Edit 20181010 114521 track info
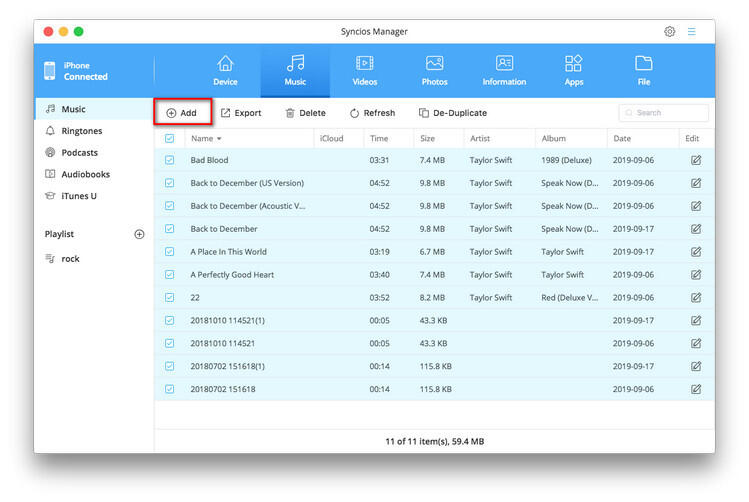Screen dimensions: 749x502 [x=696, y=343]
